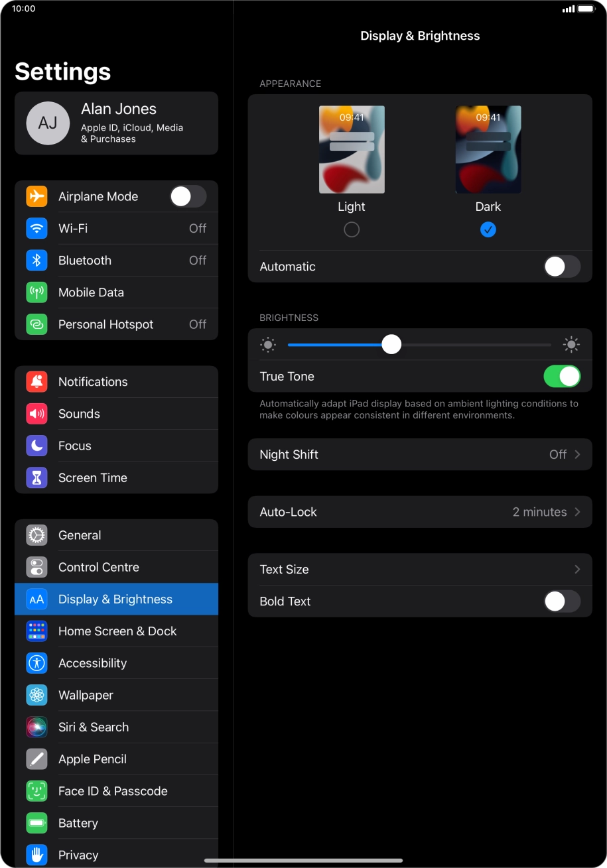Click the brightness slider knob

(391, 345)
